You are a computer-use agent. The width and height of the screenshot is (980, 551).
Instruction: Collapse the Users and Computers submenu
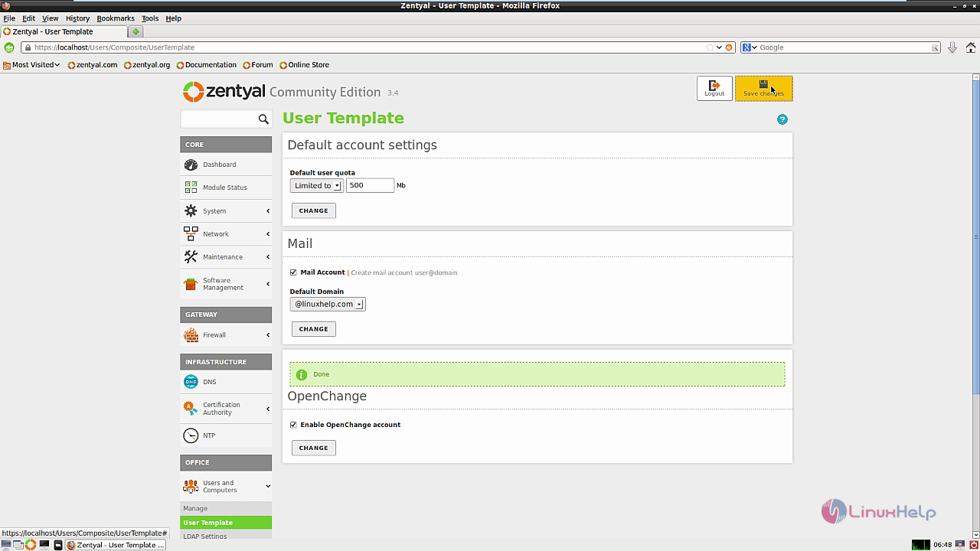pos(268,486)
